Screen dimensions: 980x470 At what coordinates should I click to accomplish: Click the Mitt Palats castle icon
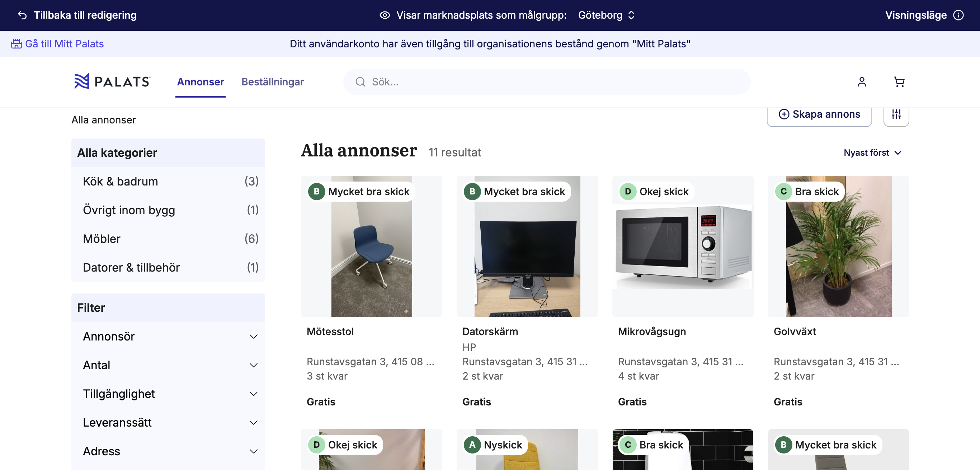(x=16, y=44)
